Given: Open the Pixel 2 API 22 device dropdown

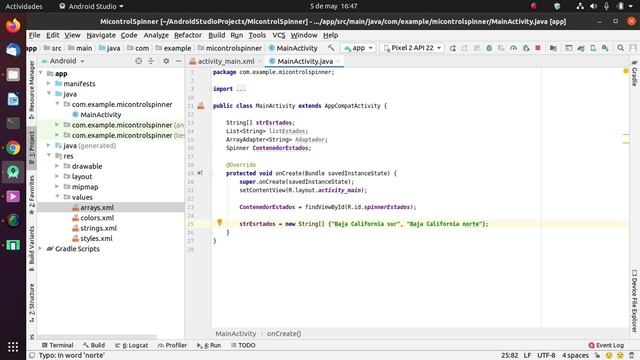Looking at the screenshot, I should [413, 48].
